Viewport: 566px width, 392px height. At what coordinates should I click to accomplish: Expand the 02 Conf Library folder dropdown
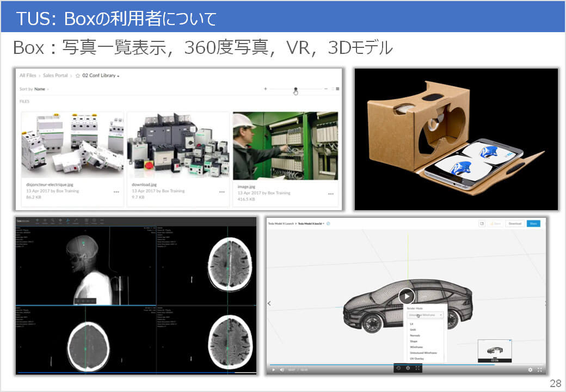(x=118, y=76)
